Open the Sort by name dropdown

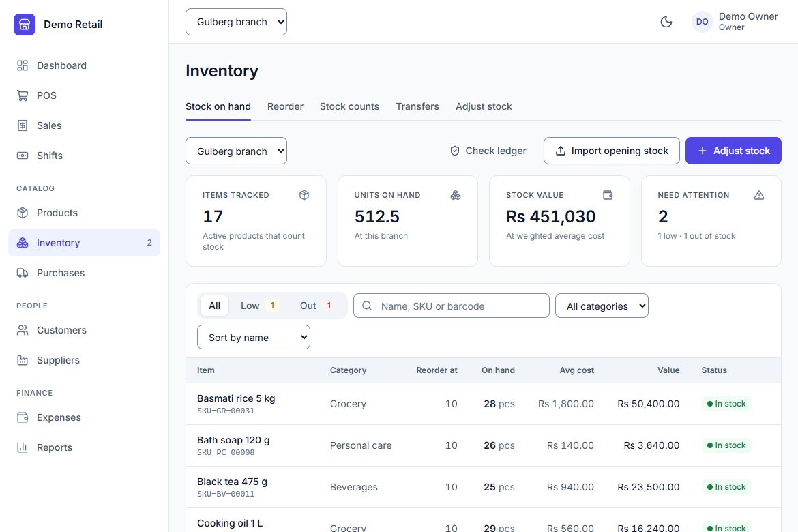254,337
